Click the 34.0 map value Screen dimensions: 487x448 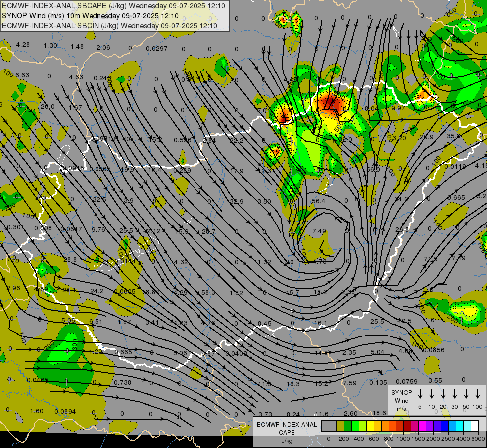coord(401,199)
